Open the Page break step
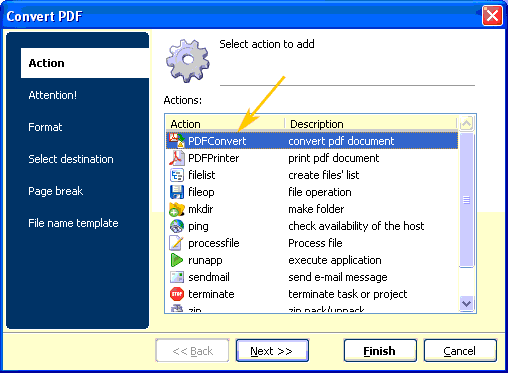The height and width of the screenshot is (373, 508). pyautogui.click(x=56, y=191)
